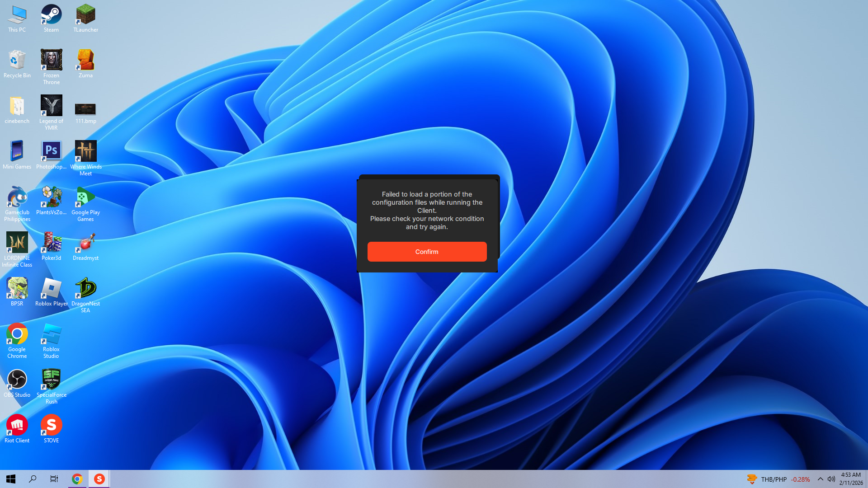Open Task View from the taskbar
Viewport: 868px width, 488px height.
pyautogui.click(x=54, y=479)
